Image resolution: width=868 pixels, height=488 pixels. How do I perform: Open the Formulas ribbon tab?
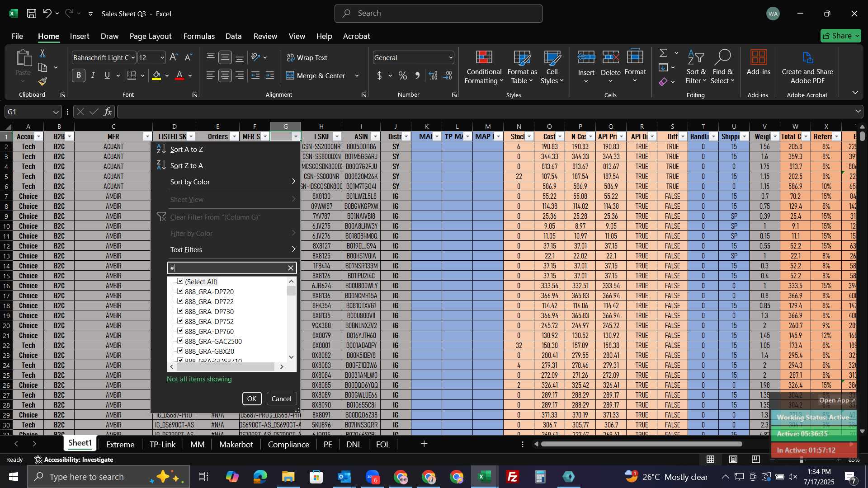click(x=199, y=36)
